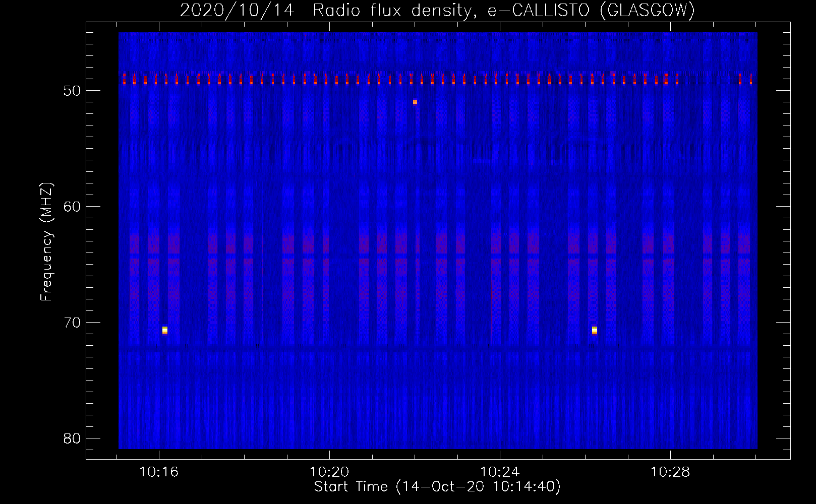Screen dimensions: 816x504
Task: Click the 10:24 time tick label
Action: (x=500, y=472)
